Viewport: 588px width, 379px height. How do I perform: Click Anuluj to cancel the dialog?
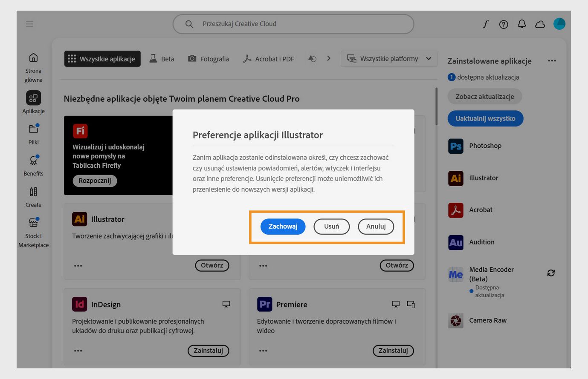coord(376,227)
